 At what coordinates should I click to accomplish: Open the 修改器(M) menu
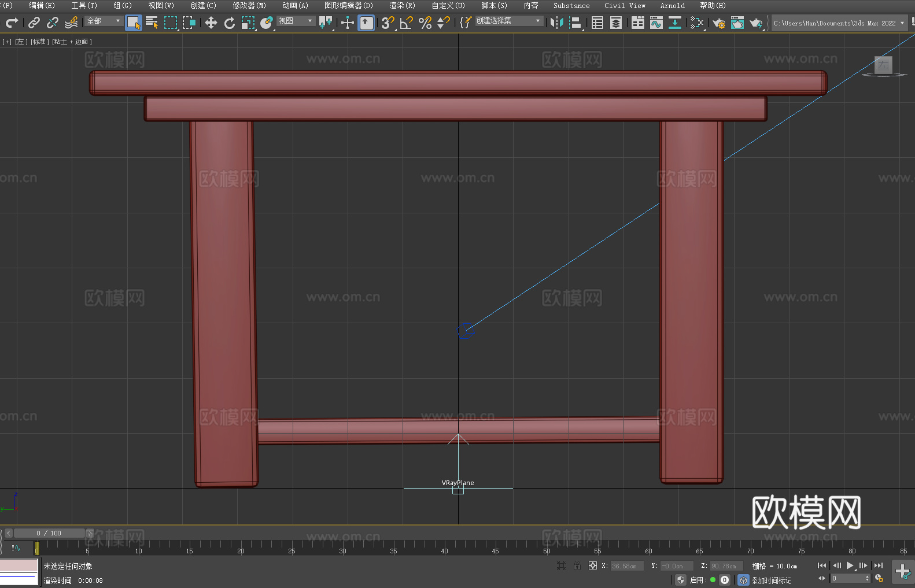pos(249,5)
